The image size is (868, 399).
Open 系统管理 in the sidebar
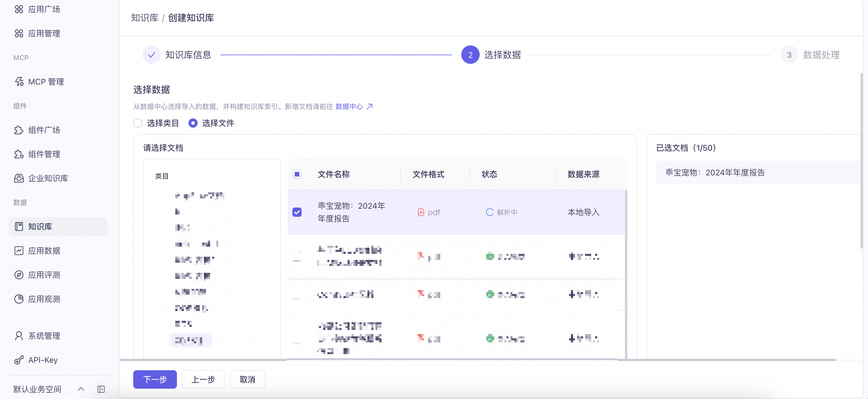pos(44,335)
